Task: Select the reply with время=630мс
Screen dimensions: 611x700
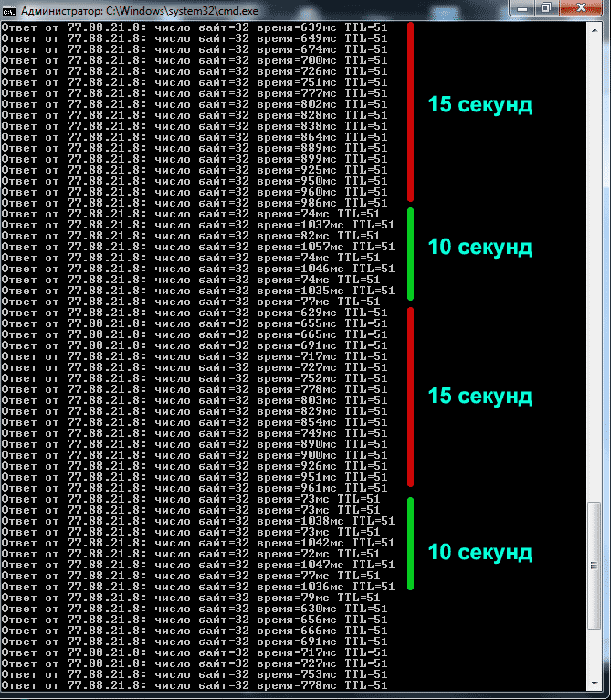Action: click(x=195, y=609)
